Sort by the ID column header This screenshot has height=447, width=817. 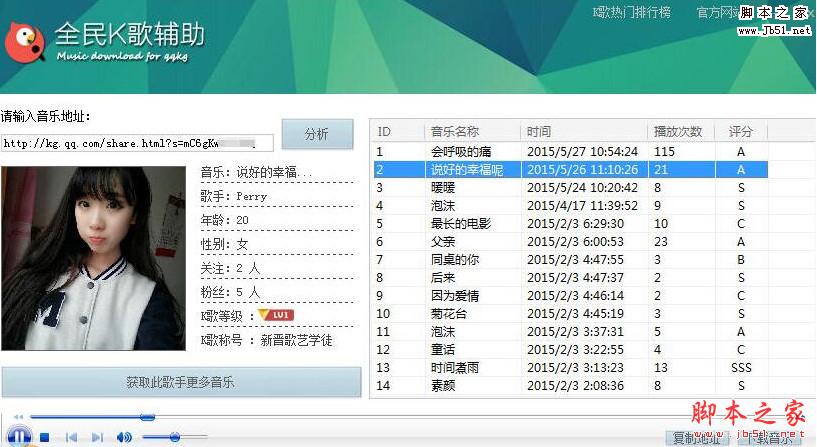pyautogui.click(x=399, y=131)
